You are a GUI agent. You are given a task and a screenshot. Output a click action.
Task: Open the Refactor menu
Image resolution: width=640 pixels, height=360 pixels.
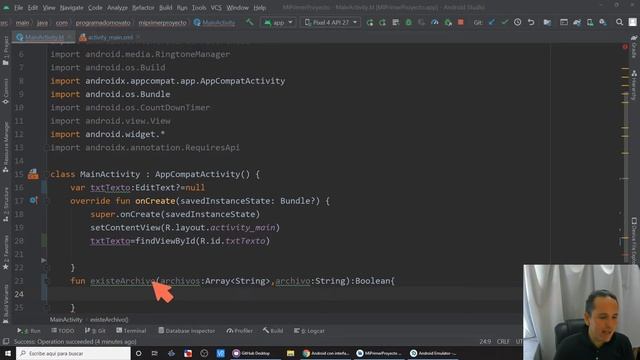click(143, 8)
